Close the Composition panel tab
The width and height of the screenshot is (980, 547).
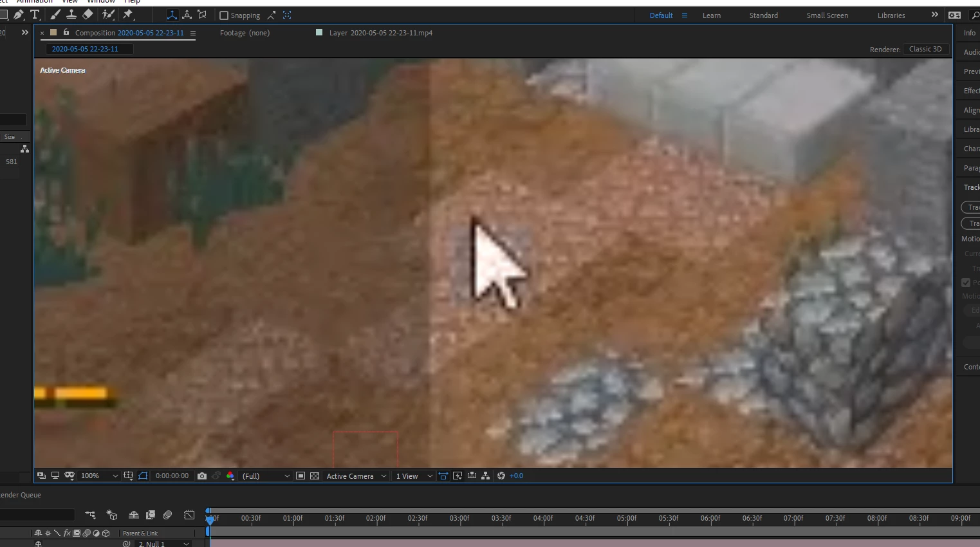click(x=42, y=33)
